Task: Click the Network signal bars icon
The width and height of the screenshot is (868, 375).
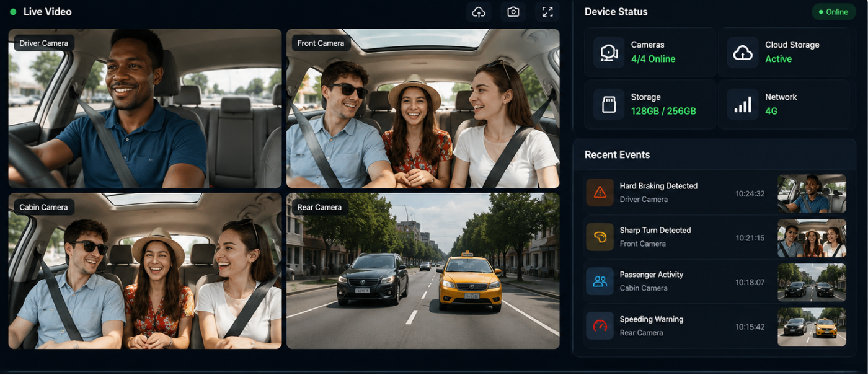Action: click(x=743, y=104)
